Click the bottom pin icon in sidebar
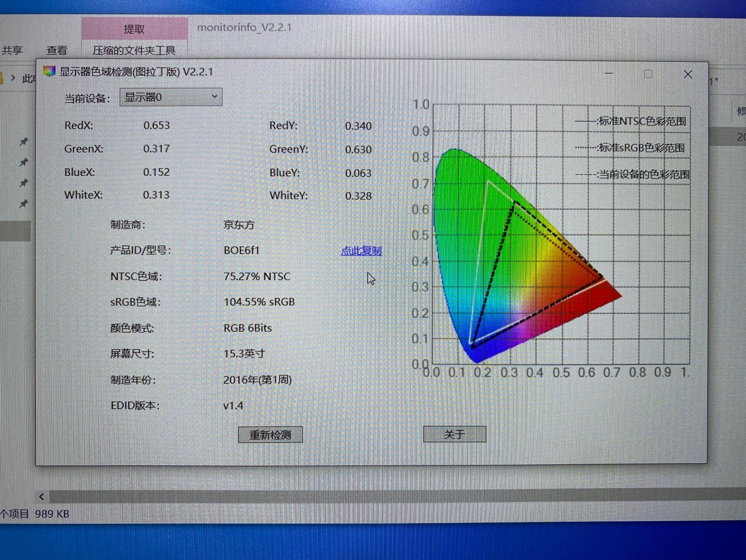Viewport: 746px width, 560px height. click(24, 204)
